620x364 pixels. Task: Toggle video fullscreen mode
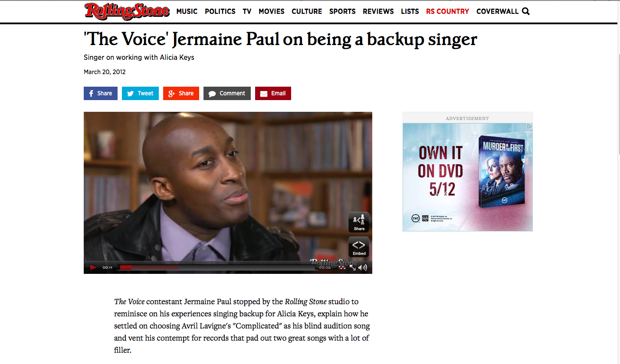(353, 267)
